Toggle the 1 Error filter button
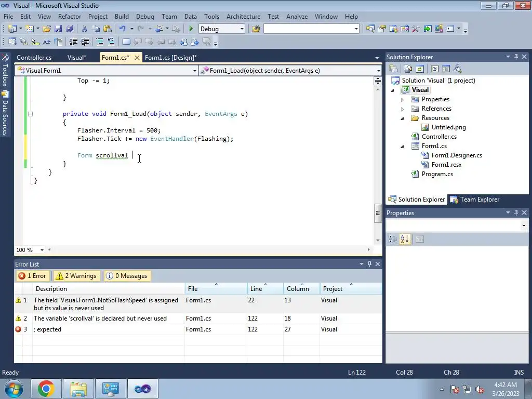 [x=33, y=276]
